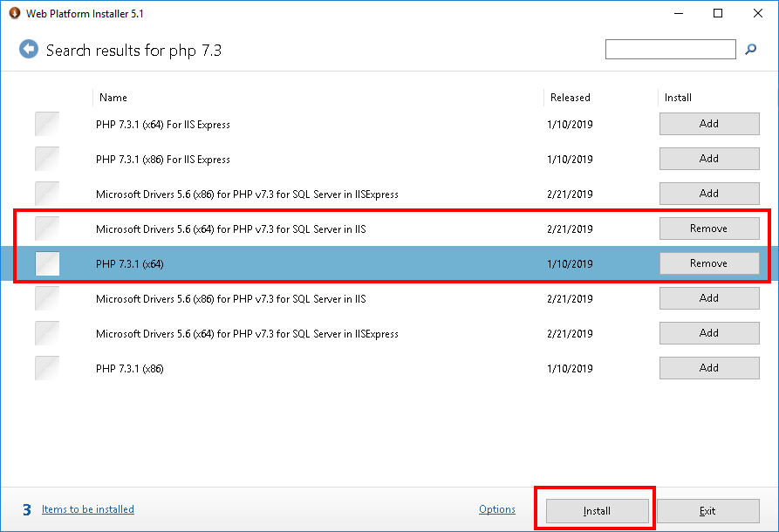Select highlighted PHP 7.3.1 (x64) row text
779x532 pixels.
click(x=130, y=263)
